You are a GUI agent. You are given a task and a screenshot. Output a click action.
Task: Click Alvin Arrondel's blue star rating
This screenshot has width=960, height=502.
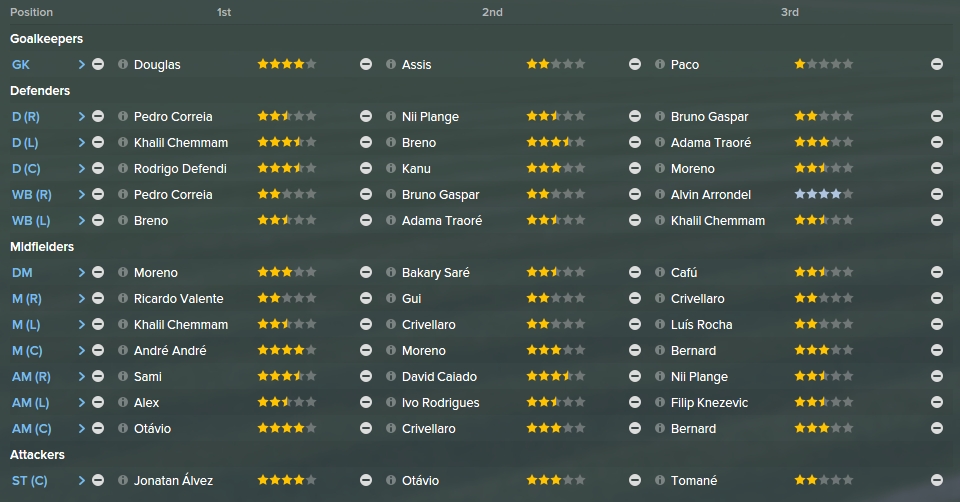pyautogui.click(x=823, y=194)
